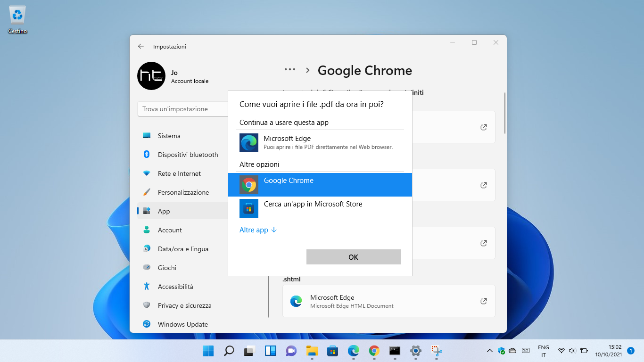Confirm with the OK button
644x362 pixels.
point(353,257)
